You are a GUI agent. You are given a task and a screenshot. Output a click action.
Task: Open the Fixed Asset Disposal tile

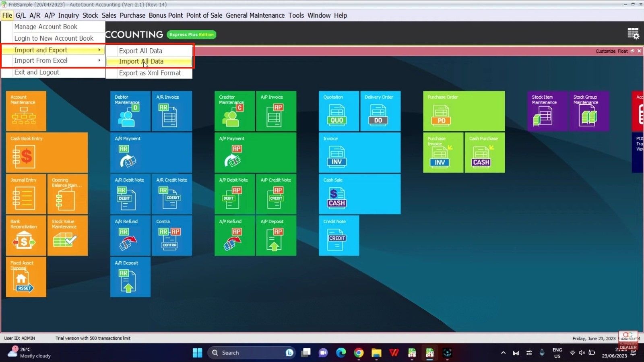tap(26, 277)
